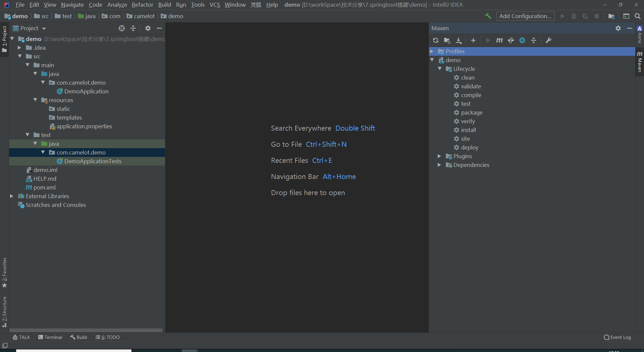Screen dimensions: 644x352
Task: Run the Maven build arrow icon
Action: pos(488,40)
